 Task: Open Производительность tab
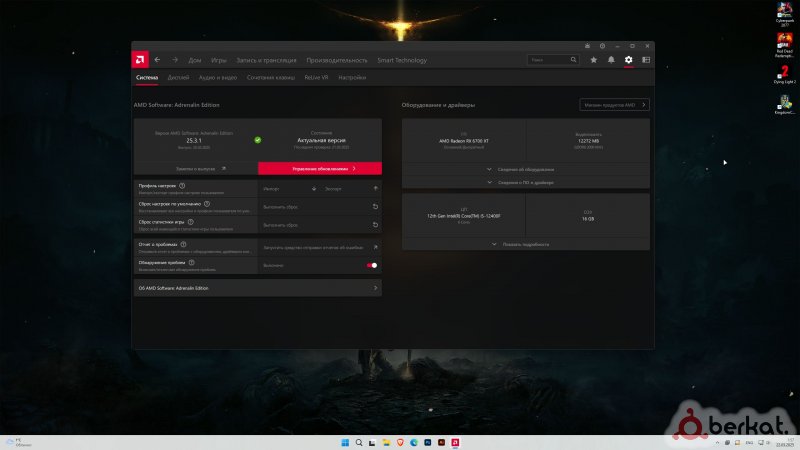337,60
